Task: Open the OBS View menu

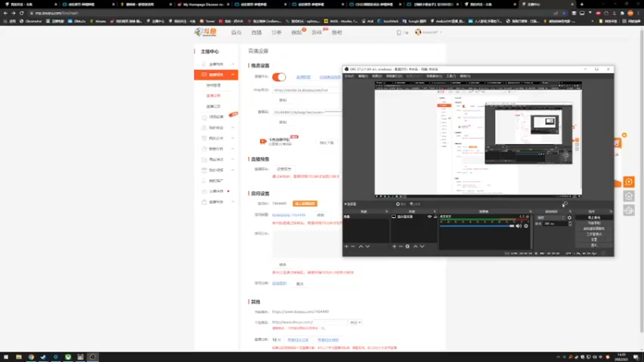Action: point(377,76)
